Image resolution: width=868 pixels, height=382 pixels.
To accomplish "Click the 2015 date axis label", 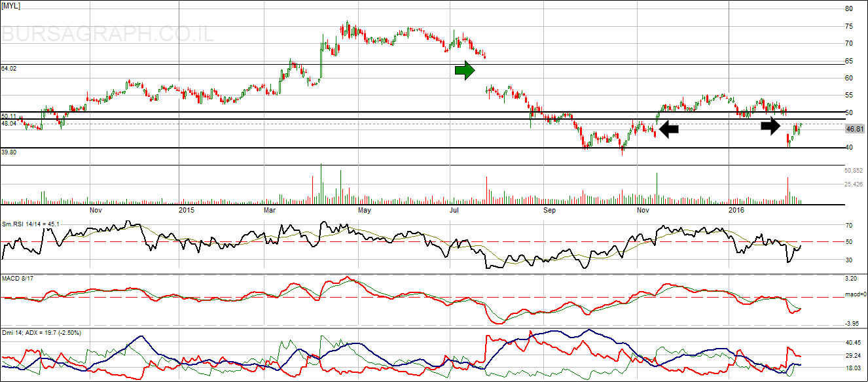I will click(x=187, y=211).
